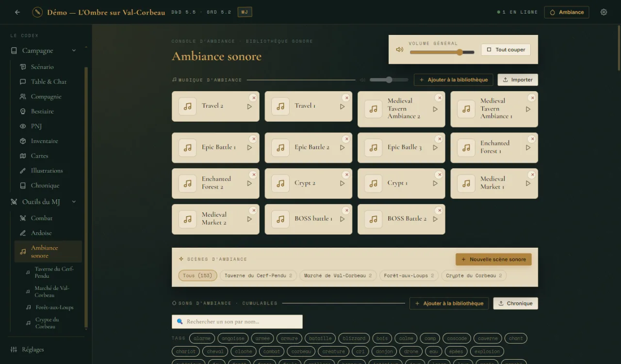Play Medieval Tavern Ambiance 2
Viewport: 621px width, 364px height.
435,109
